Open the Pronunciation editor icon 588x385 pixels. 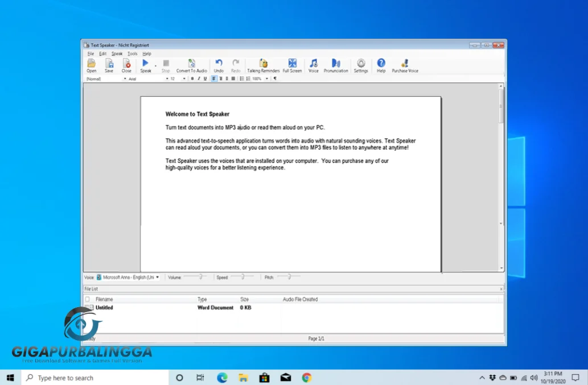[336, 64]
